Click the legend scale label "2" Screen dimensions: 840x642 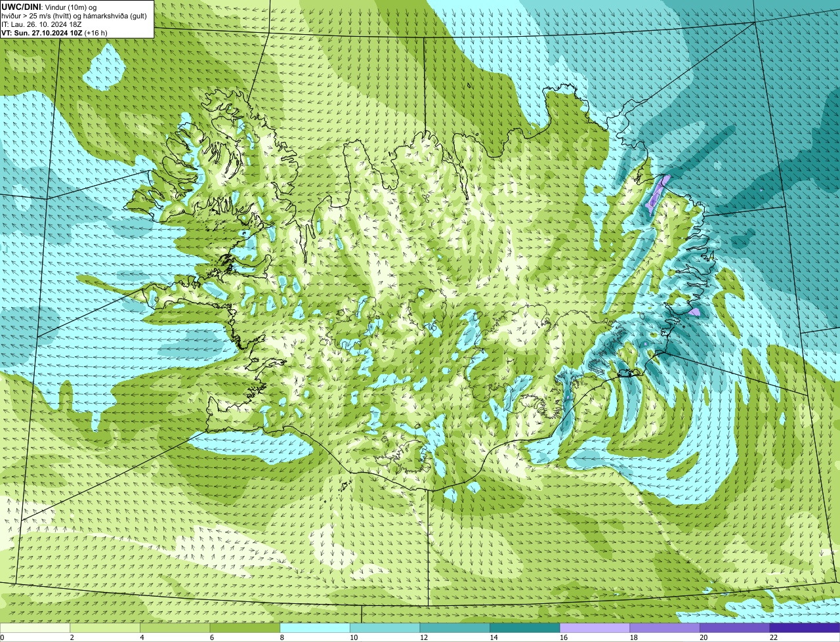click(x=72, y=637)
